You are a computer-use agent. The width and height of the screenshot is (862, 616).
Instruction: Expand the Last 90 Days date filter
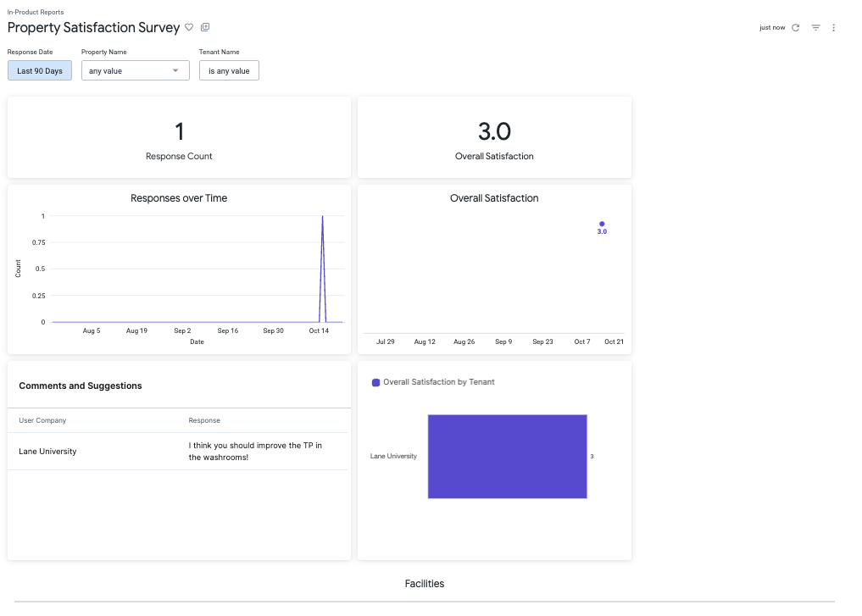coord(39,70)
